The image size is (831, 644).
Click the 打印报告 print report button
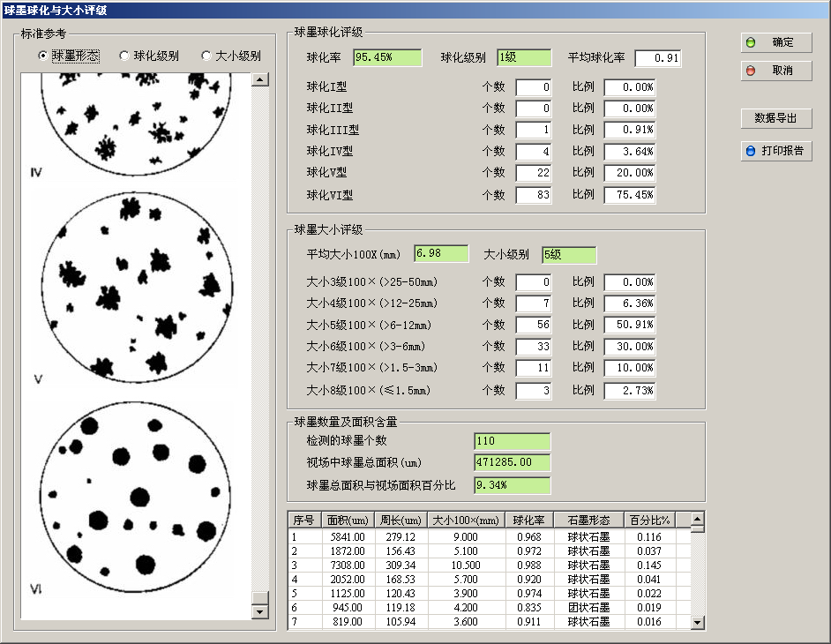pos(776,151)
